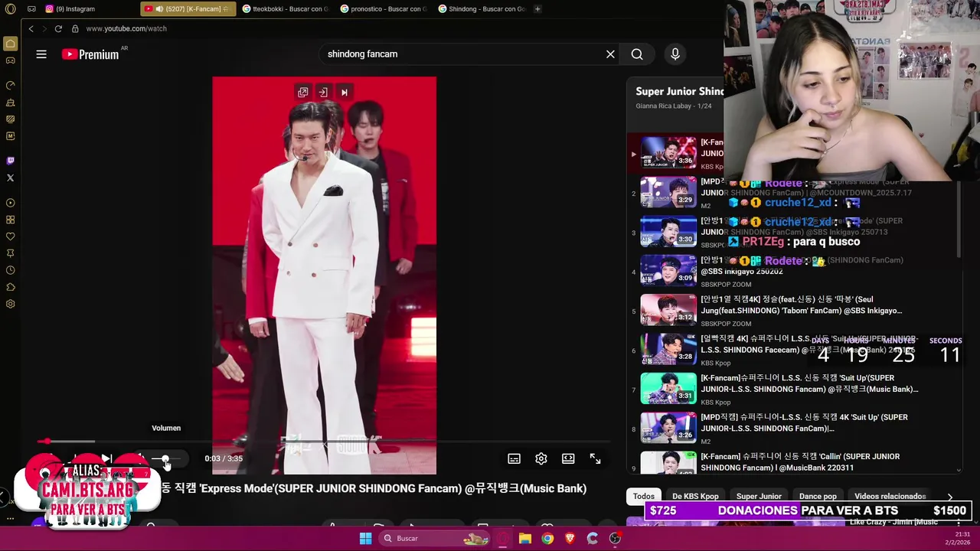
Task: Click the www.youtube.com/watch address bar
Action: [126, 28]
